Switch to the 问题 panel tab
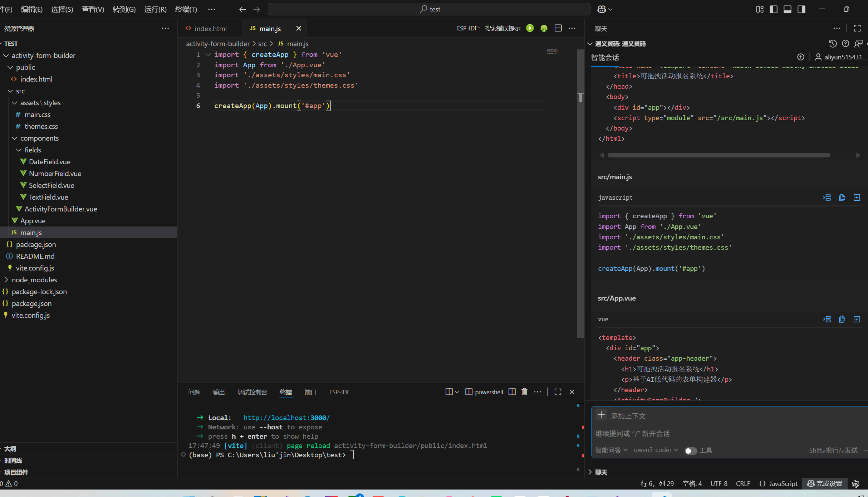The image size is (868, 497). click(x=194, y=392)
